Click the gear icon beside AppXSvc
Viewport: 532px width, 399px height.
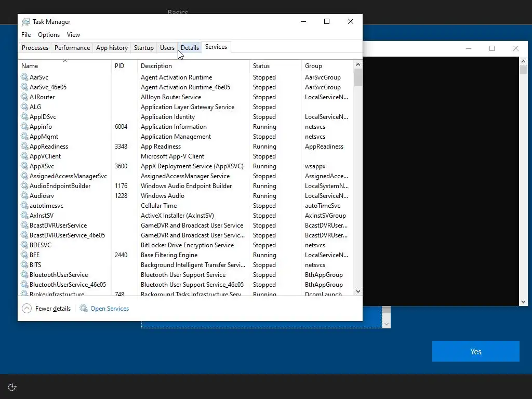tap(24, 166)
